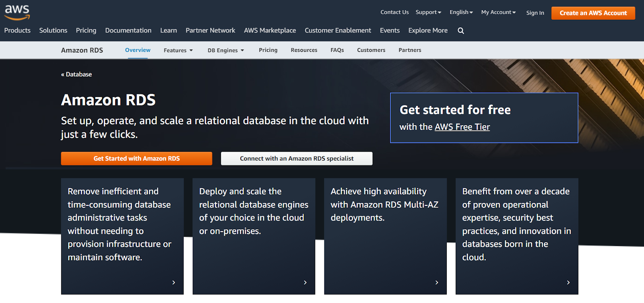This screenshot has width=644, height=303.
Task: Expand the Support dropdown
Action: point(428,12)
